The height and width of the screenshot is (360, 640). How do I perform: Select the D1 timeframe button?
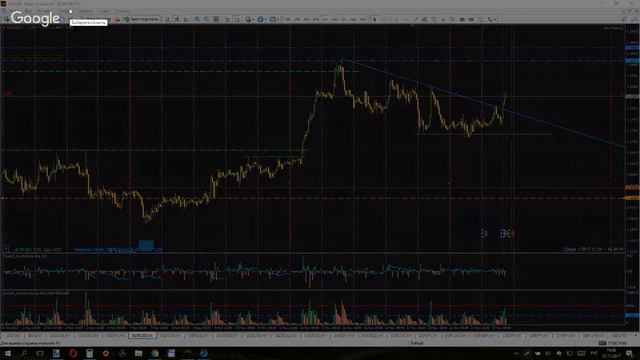pyautogui.click(x=344, y=19)
